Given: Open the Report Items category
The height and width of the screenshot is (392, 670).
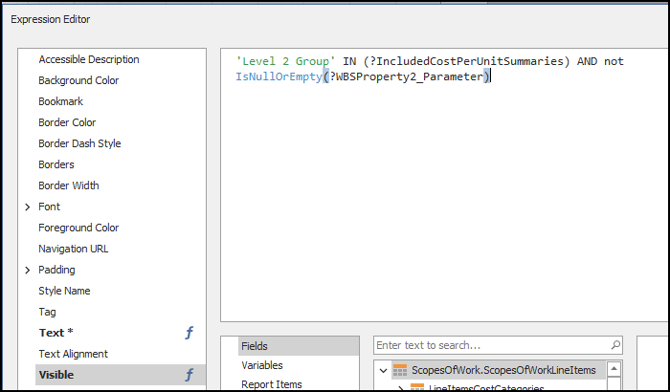Looking at the screenshot, I should point(271,384).
